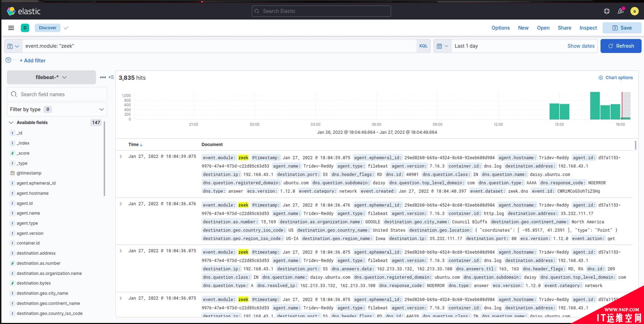Viewport: 644px width, 324px height.
Task: Select the agent.hostname field
Action: [33, 193]
